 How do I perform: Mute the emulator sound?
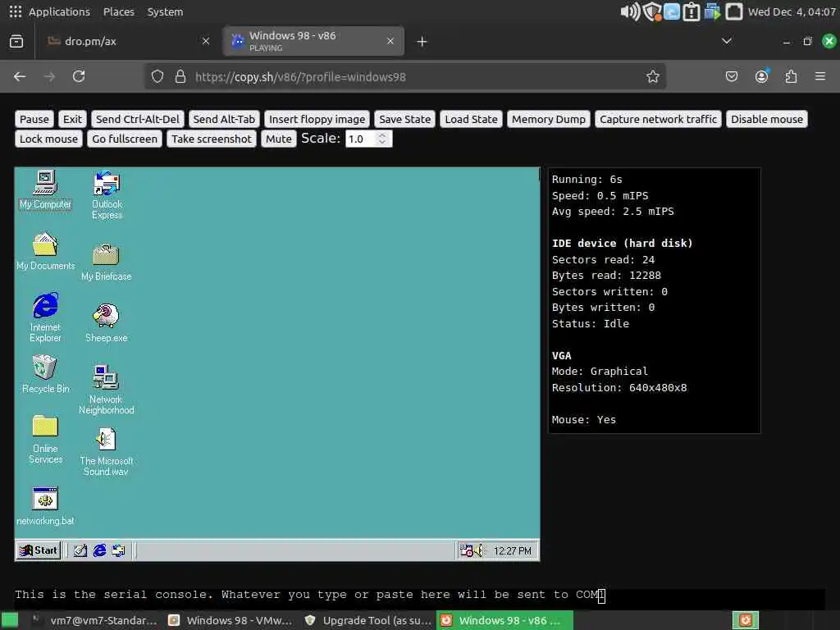coord(279,139)
